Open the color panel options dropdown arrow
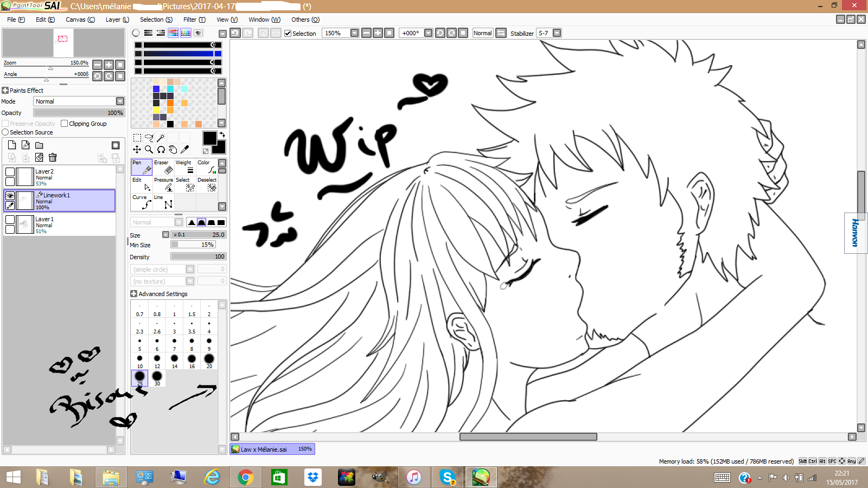The height and width of the screenshot is (488, 868). pyautogui.click(x=222, y=34)
